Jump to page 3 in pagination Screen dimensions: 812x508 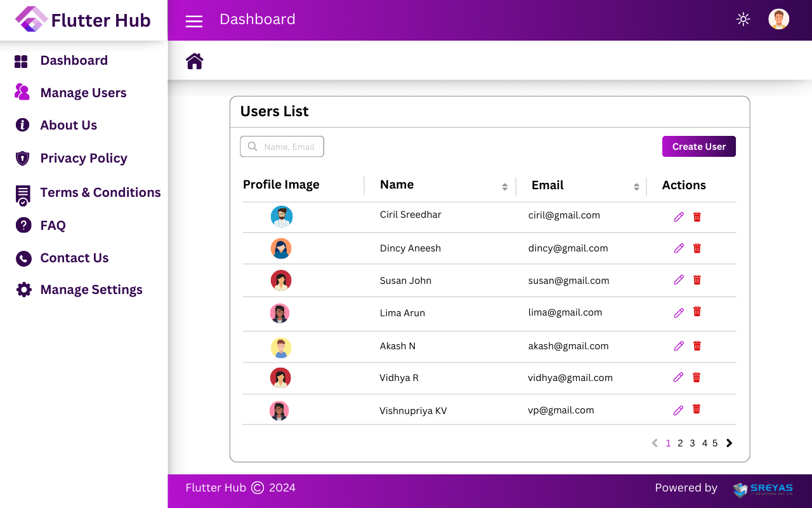click(x=692, y=443)
